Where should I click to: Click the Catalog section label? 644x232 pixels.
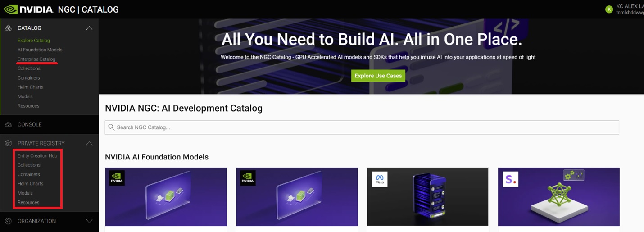click(29, 28)
